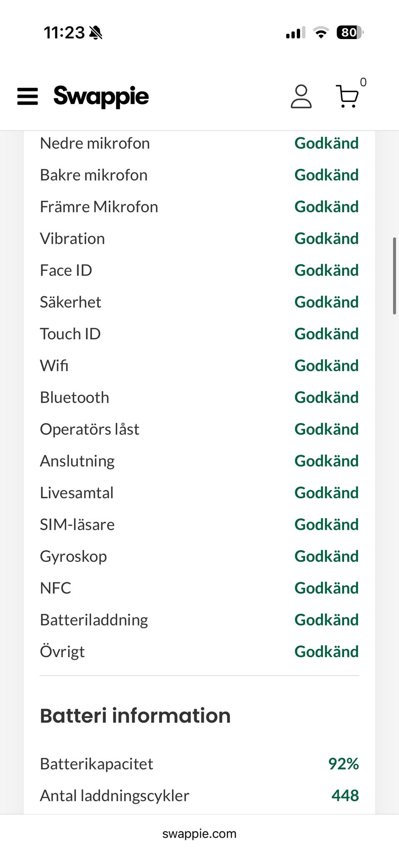The width and height of the screenshot is (399, 868).
Task: Click the page scrollbar handle
Action: [x=394, y=276]
